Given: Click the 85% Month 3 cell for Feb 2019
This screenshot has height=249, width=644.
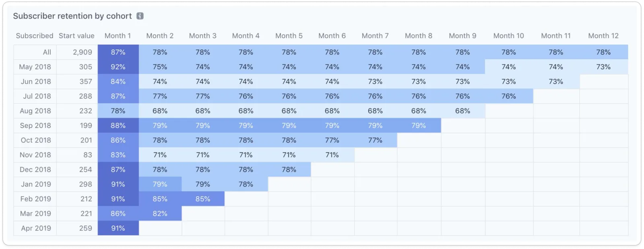Looking at the screenshot, I should [x=203, y=199].
